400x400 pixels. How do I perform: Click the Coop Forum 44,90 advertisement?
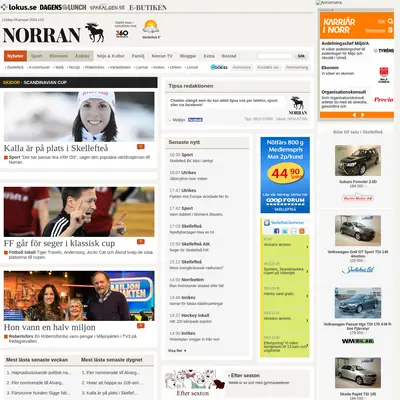285,175
